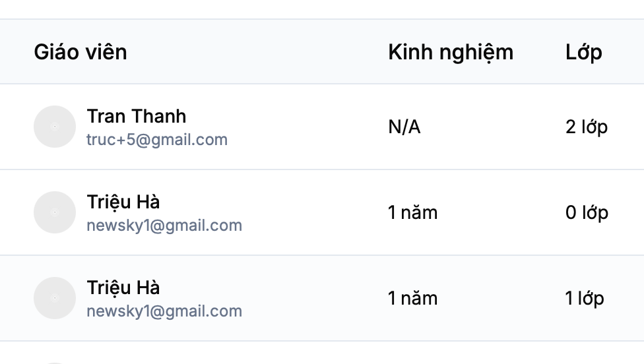Click newsky1@gmail.com in the 0 lớp row
Screen dimensions: 644x364
164,226
